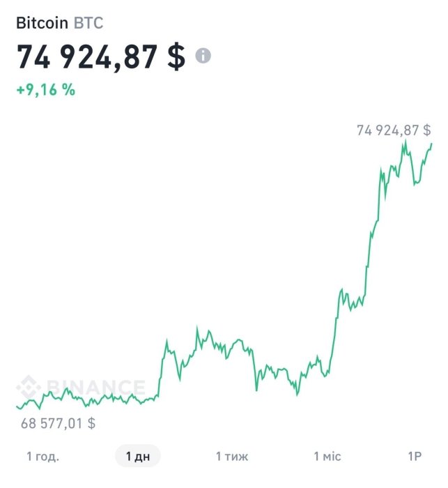
Task: Click the leftmost start of the chart line
Action: click(x=17, y=406)
